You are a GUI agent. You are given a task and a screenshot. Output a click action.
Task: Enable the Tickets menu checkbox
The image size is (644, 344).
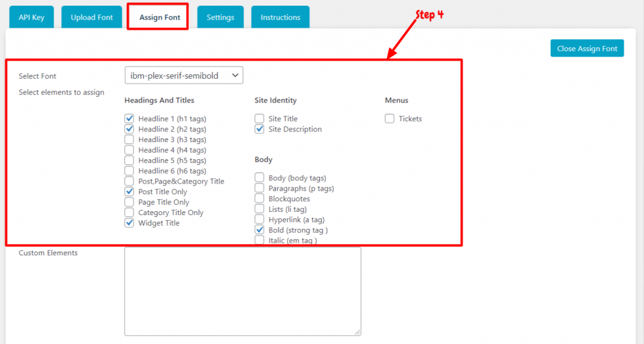click(389, 119)
